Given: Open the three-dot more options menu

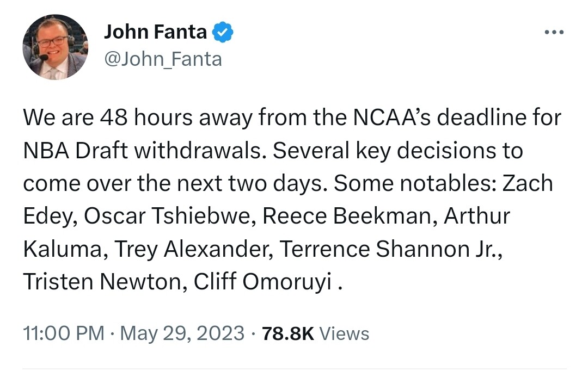Looking at the screenshot, I should pyautogui.click(x=554, y=33).
